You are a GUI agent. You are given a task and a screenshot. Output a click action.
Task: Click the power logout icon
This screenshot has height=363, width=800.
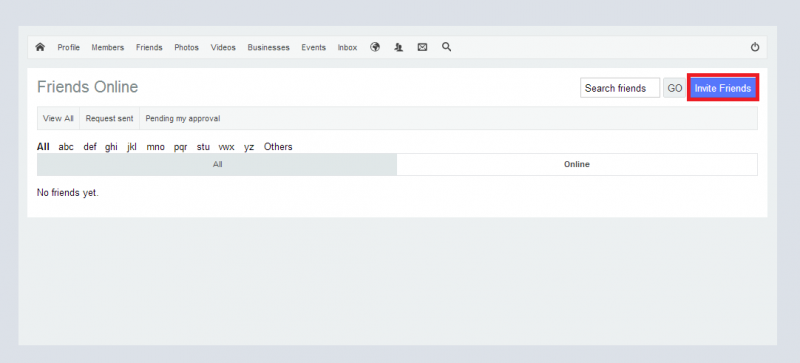tap(755, 47)
